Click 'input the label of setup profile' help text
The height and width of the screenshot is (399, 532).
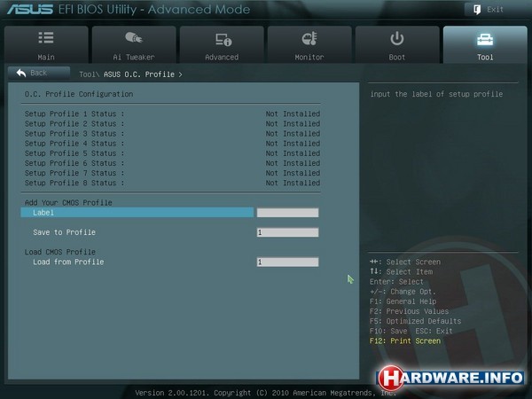(436, 94)
